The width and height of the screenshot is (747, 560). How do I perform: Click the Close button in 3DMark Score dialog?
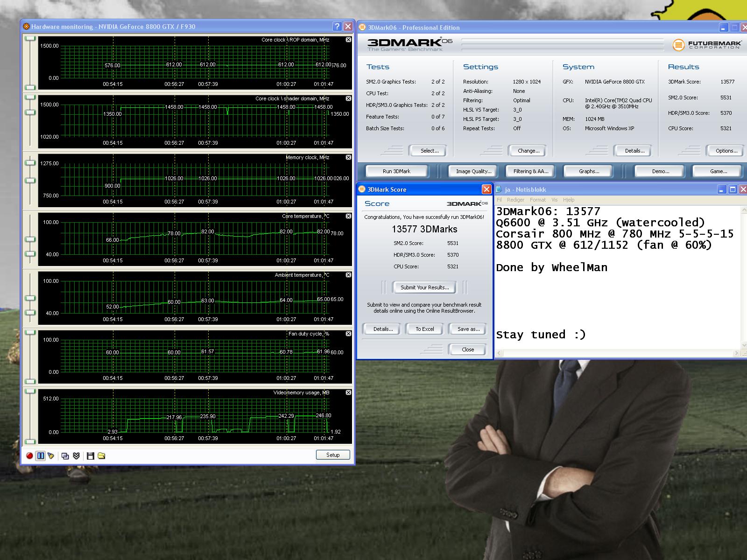467,350
